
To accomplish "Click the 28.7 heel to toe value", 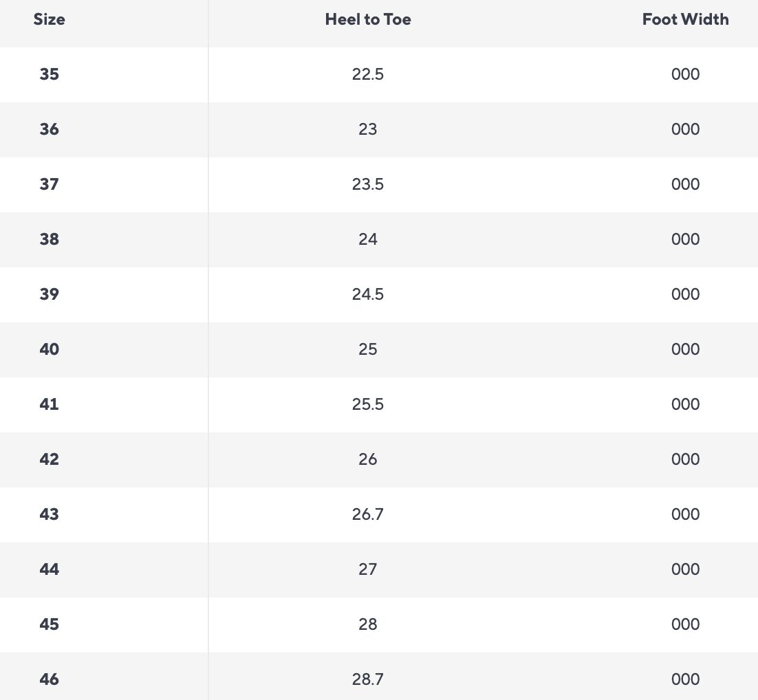I will point(368,679).
